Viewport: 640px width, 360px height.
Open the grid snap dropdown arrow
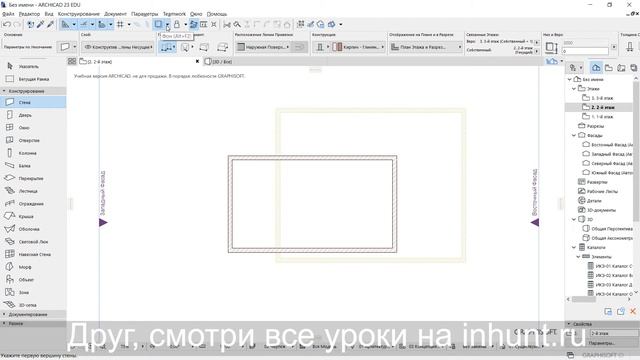pyautogui.click(x=129, y=24)
